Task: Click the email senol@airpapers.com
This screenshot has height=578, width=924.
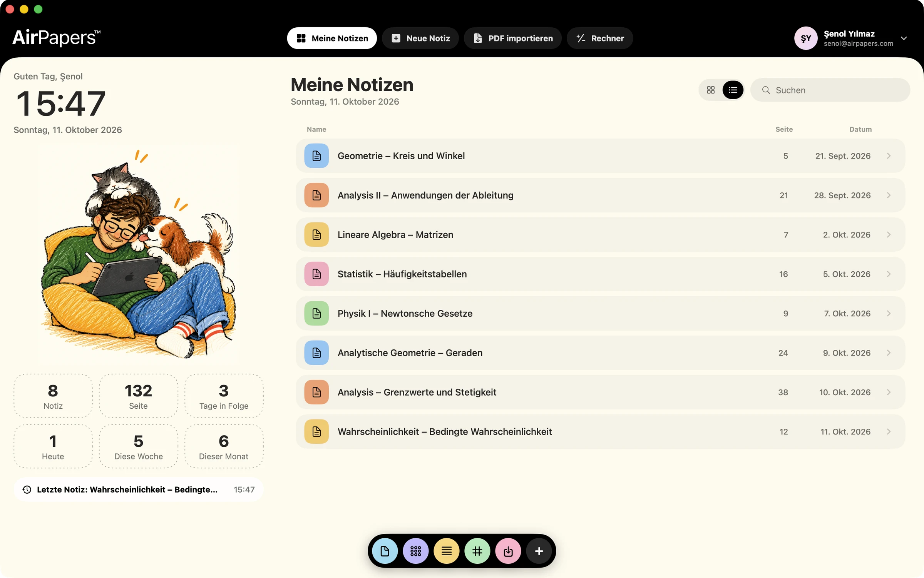Action: (858, 43)
